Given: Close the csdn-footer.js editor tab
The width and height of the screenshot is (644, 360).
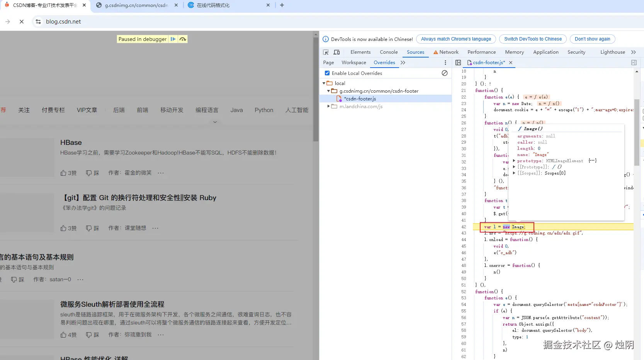Looking at the screenshot, I should [511, 63].
